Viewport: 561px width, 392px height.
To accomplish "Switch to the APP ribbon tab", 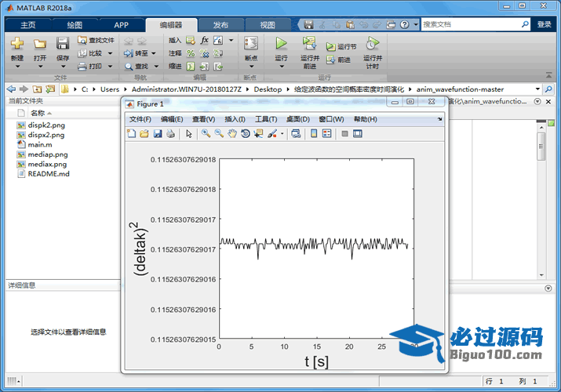I will [x=122, y=24].
